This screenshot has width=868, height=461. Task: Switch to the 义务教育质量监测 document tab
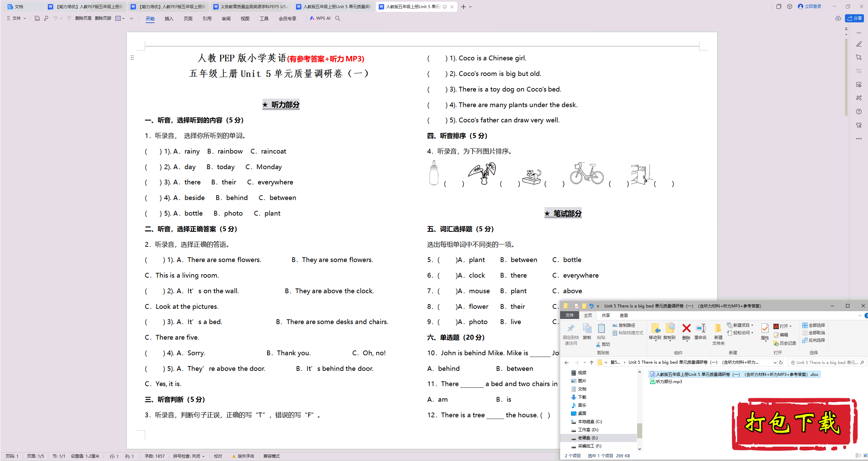tap(251, 7)
